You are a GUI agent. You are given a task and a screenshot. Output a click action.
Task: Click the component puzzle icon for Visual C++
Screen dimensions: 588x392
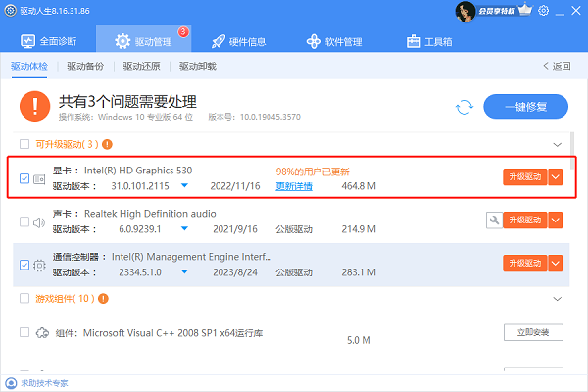pyautogui.click(x=42, y=333)
